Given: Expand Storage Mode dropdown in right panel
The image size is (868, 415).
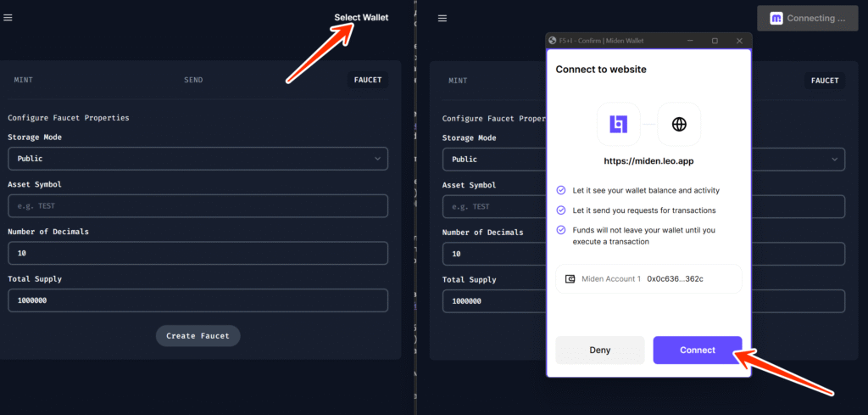Looking at the screenshot, I should [643, 159].
